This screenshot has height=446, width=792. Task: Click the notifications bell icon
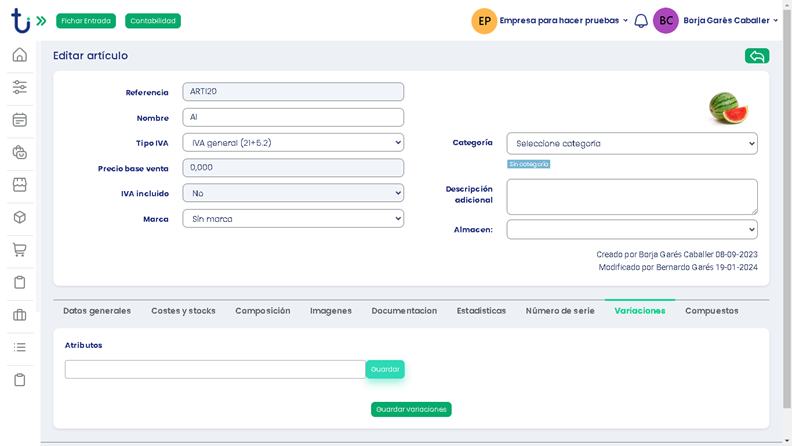(x=641, y=21)
